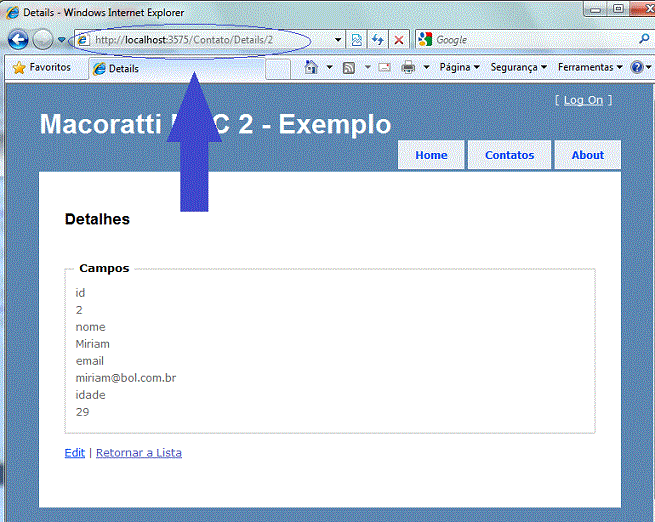Viewport: 655px width, 522px height.
Task: Open the Favoritos star button
Action: tap(42, 67)
